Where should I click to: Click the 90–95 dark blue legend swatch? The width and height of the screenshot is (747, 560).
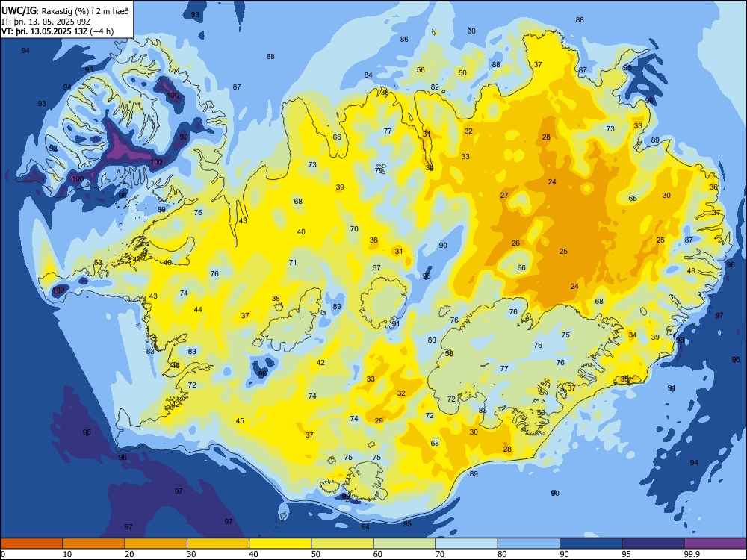pyautogui.click(x=591, y=544)
